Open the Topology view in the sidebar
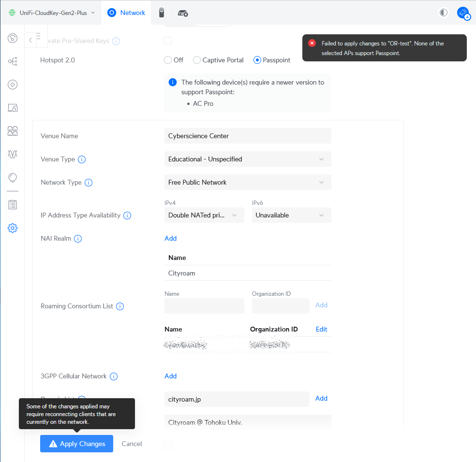Viewport: 476px width, 462px height. (12, 61)
